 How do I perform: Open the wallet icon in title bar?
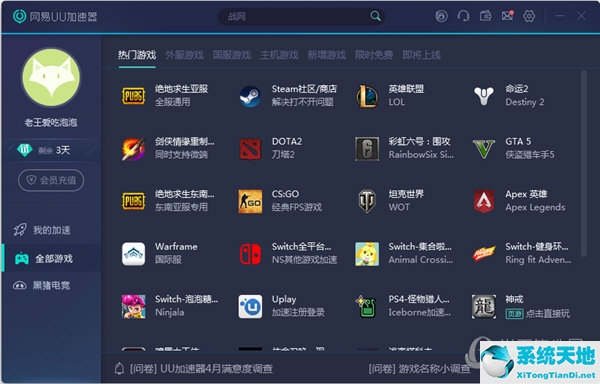tap(486, 16)
